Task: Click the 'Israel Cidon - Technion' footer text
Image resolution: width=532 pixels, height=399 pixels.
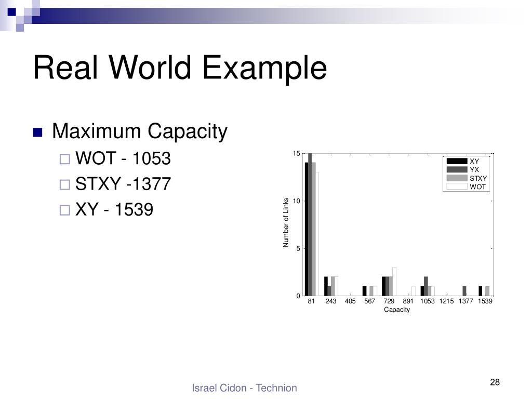Action: click(x=244, y=388)
